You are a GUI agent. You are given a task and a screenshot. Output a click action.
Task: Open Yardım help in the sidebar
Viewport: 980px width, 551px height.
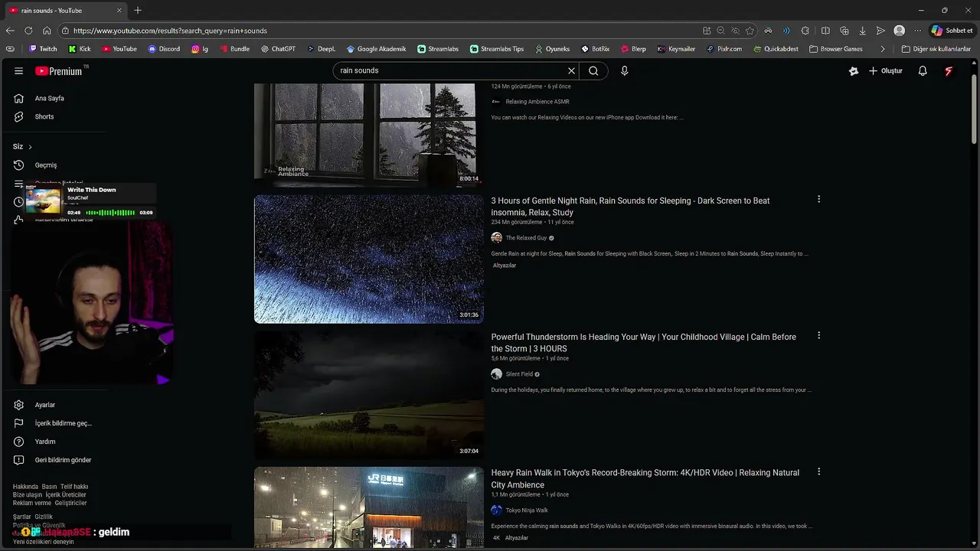[45, 442]
